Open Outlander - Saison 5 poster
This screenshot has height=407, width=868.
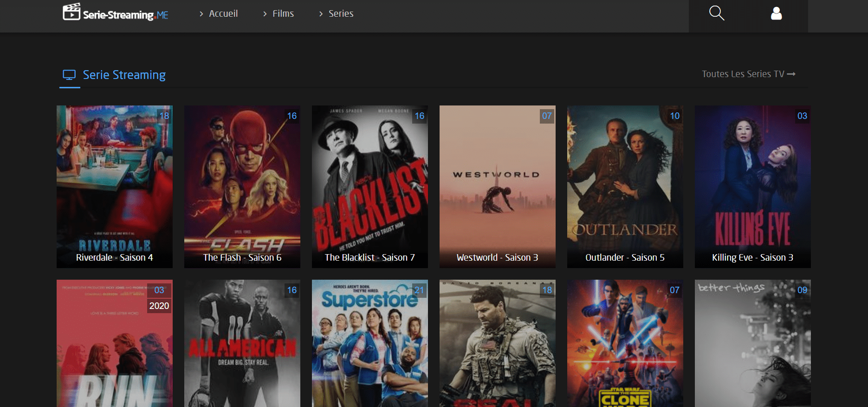(x=625, y=187)
